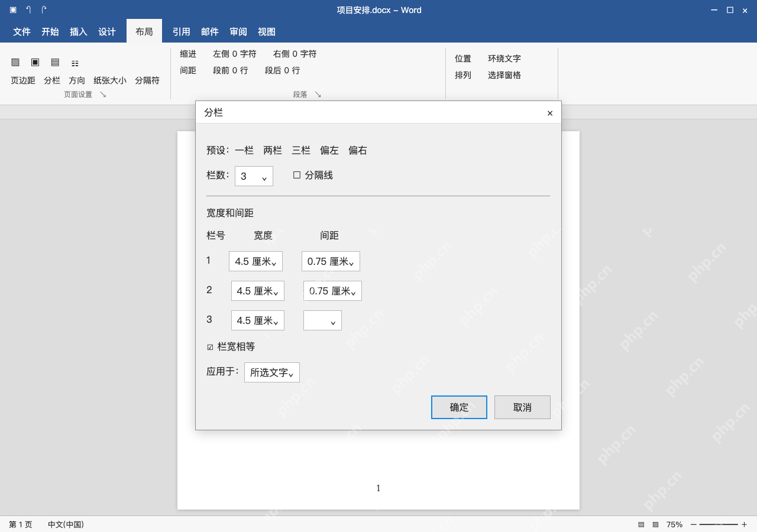Choose the 两栏 preset
This screenshot has width=757, height=532.
tap(273, 150)
